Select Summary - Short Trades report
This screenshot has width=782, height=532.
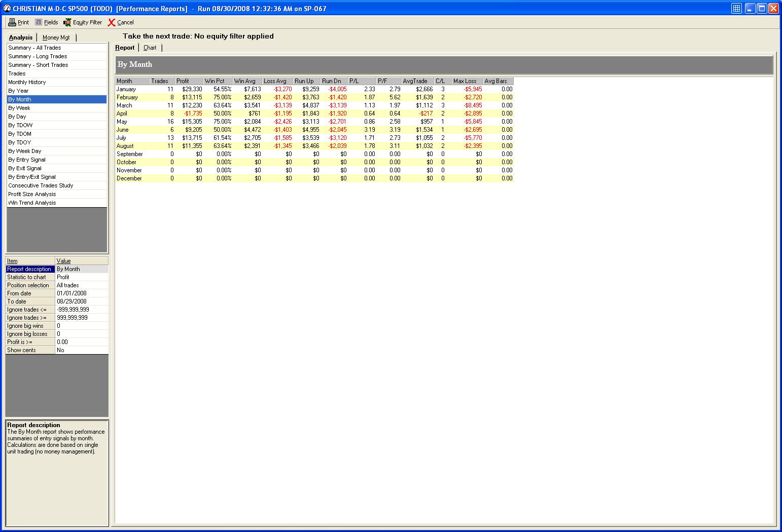[x=57, y=65]
